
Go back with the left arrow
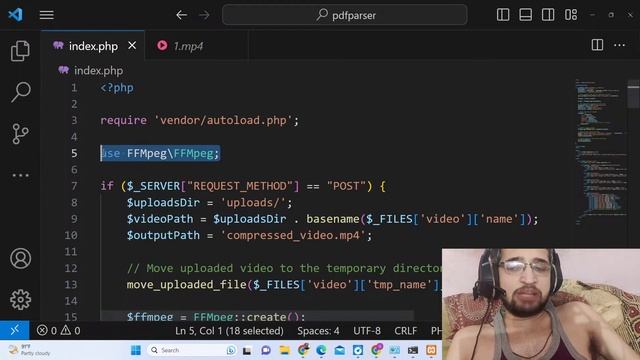tap(182, 15)
